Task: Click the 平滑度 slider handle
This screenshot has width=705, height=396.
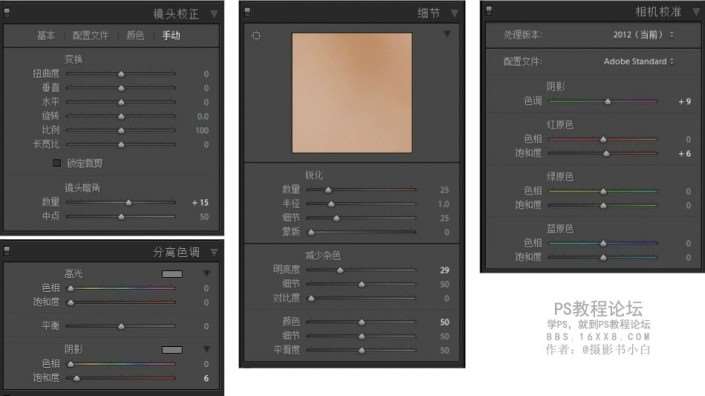Action: click(x=361, y=350)
